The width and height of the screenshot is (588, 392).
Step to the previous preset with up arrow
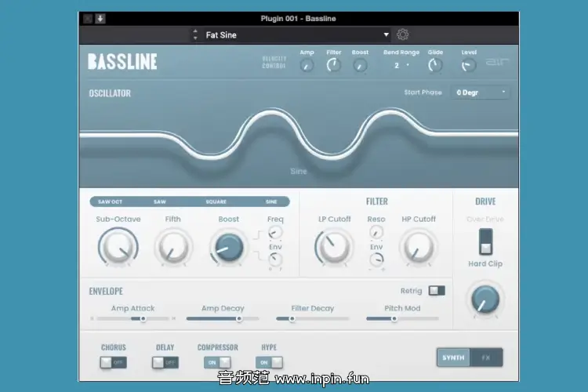pyautogui.click(x=195, y=31)
